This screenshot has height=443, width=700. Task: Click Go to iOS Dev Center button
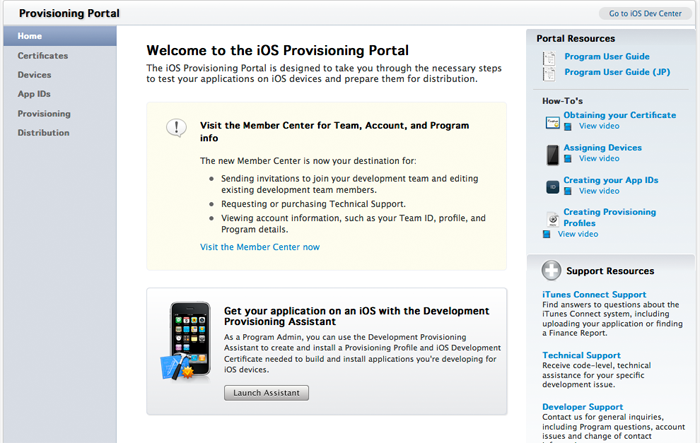coord(645,13)
